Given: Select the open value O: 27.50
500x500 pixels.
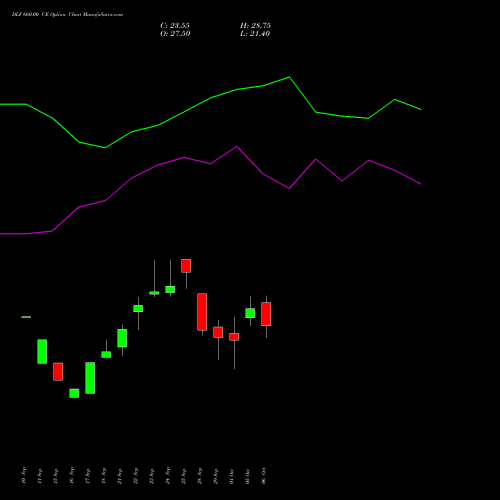Looking at the screenshot, I should (175, 34).
